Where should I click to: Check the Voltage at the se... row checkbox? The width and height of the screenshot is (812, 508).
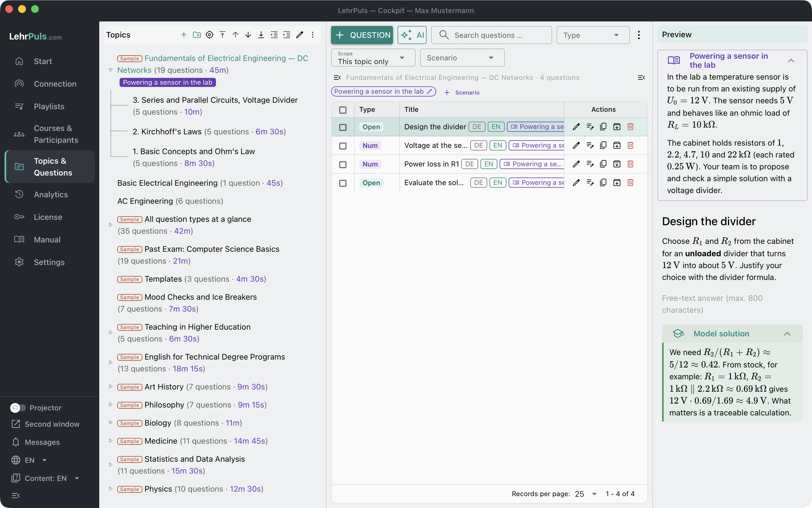(343, 146)
